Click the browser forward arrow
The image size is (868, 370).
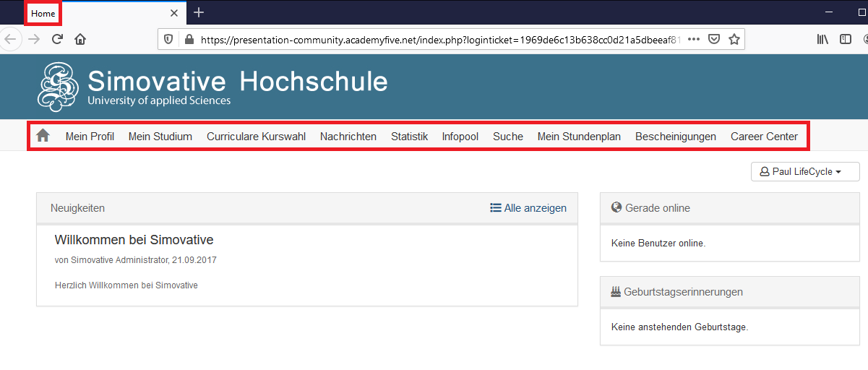click(x=33, y=39)
